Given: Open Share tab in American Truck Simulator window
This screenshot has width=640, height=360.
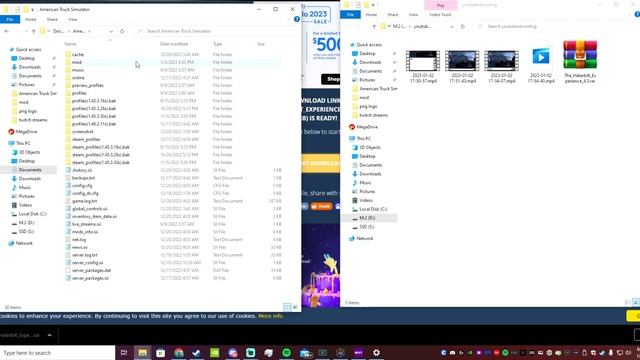Looking at the screenshot, I should click(52, 19).
